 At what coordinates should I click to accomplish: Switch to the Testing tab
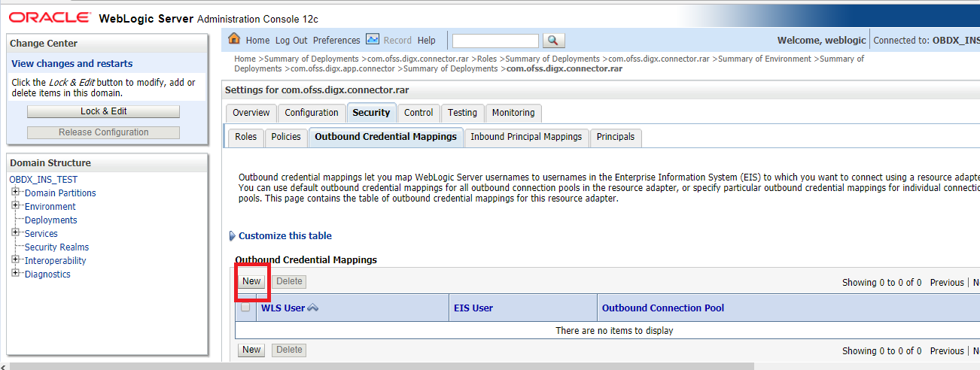pos(462,113)
